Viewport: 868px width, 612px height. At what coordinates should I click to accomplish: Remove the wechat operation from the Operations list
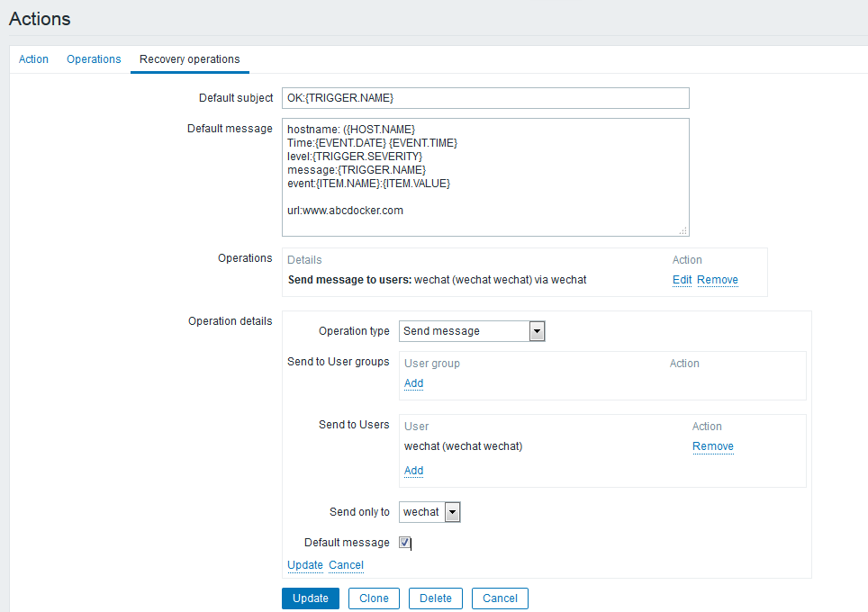pos(717,280)
